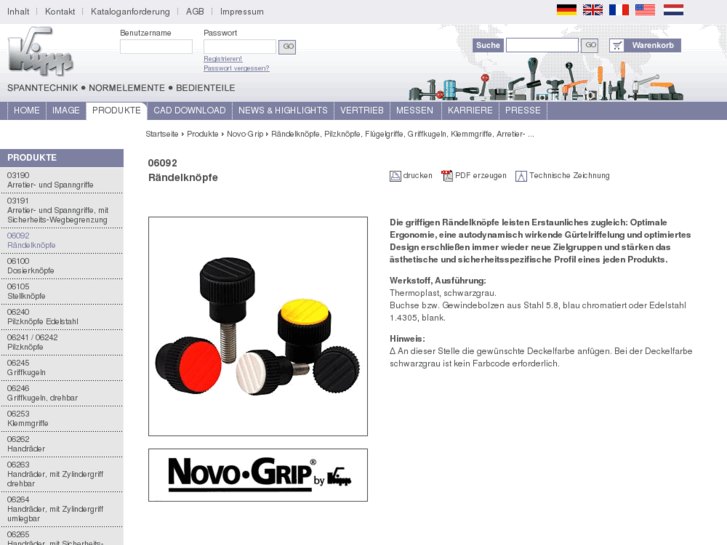This screenshot has width=727, height=545.
Task: Click the 06092 product number heading
Action: (163, 163)
